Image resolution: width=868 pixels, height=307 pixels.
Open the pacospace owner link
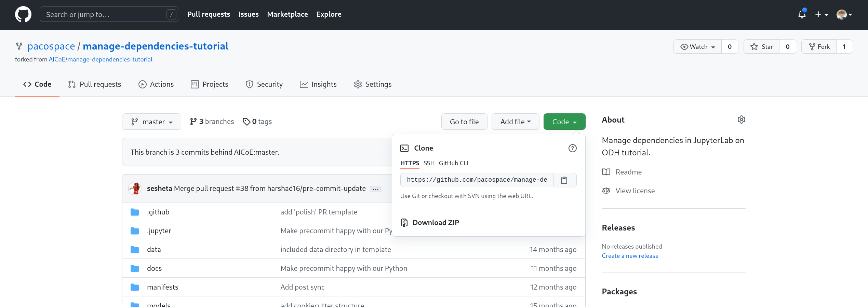51,46
